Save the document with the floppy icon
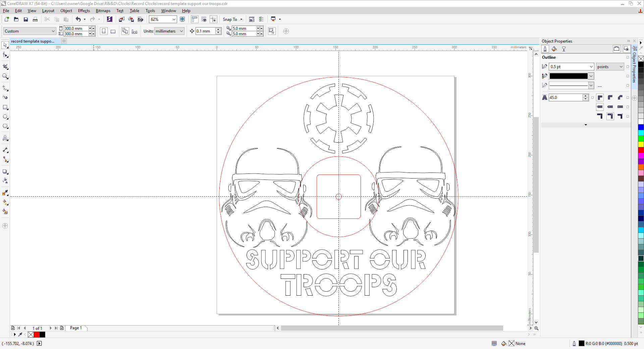The height and width of the screenshot is (349, 644). 26,19
